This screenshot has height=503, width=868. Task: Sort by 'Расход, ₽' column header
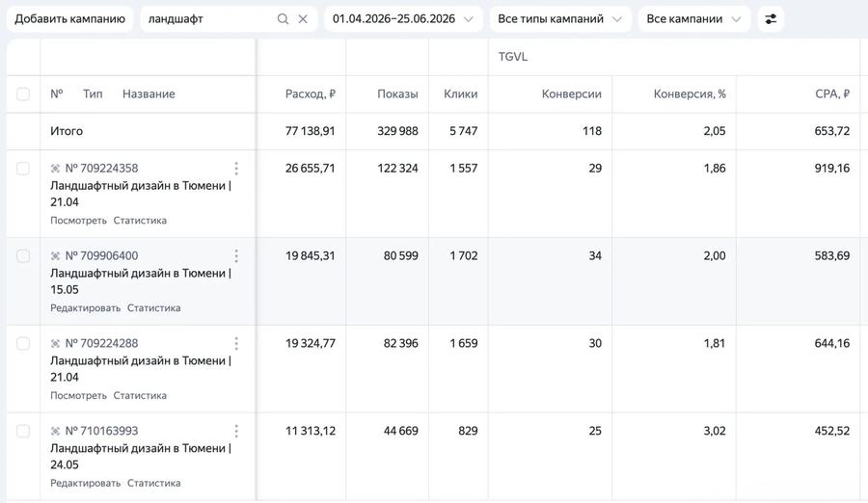[311, 94]
